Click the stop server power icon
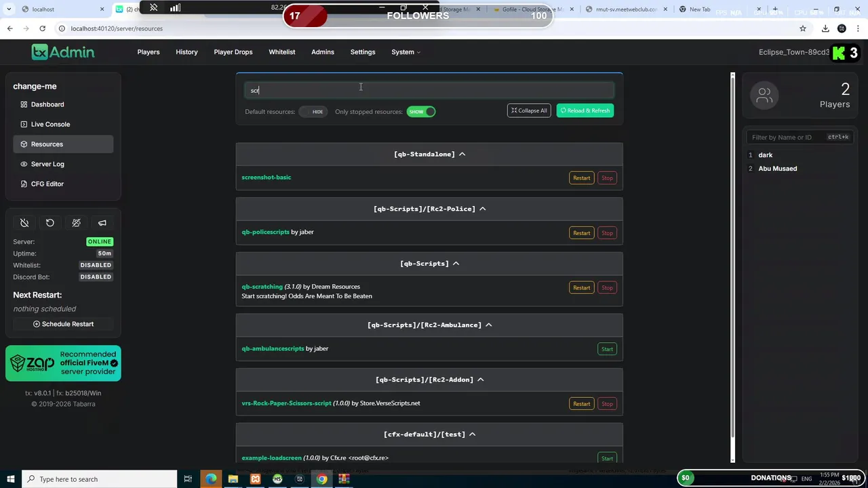This screenshot has width=868, height=488. pos(24,223)
